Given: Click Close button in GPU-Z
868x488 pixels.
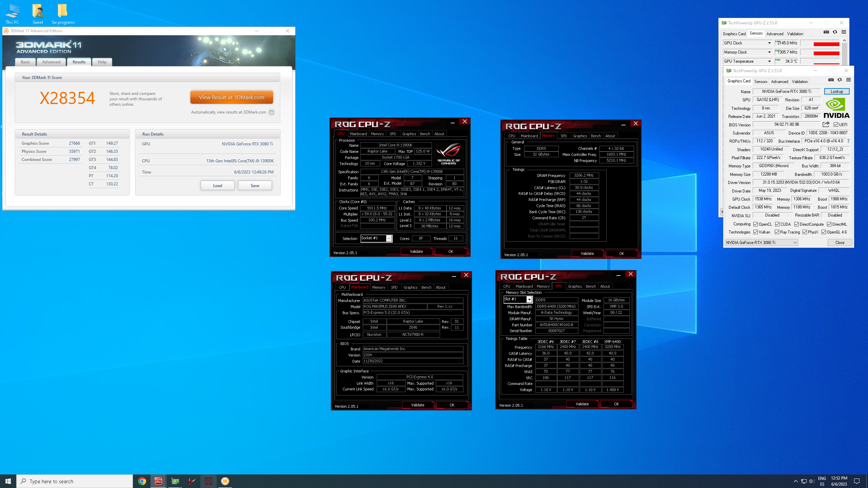Looking at the screenshot, I should (x=840, y=243).
